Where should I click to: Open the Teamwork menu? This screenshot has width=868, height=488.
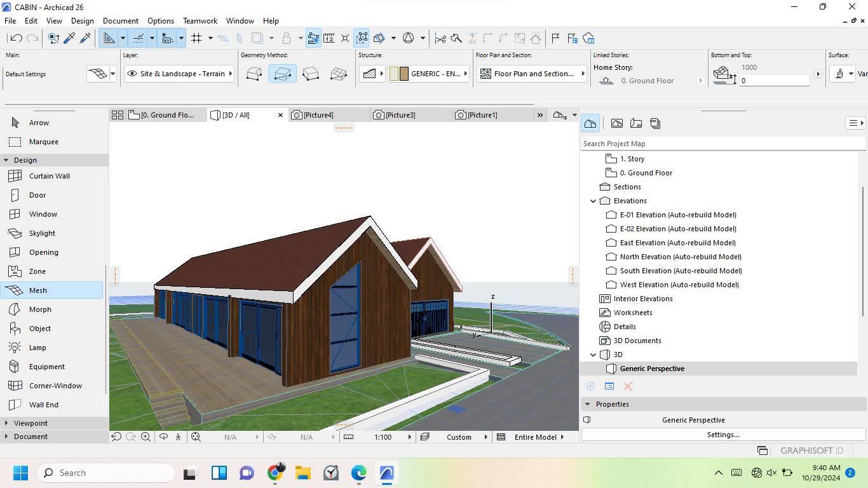[200, 21]
